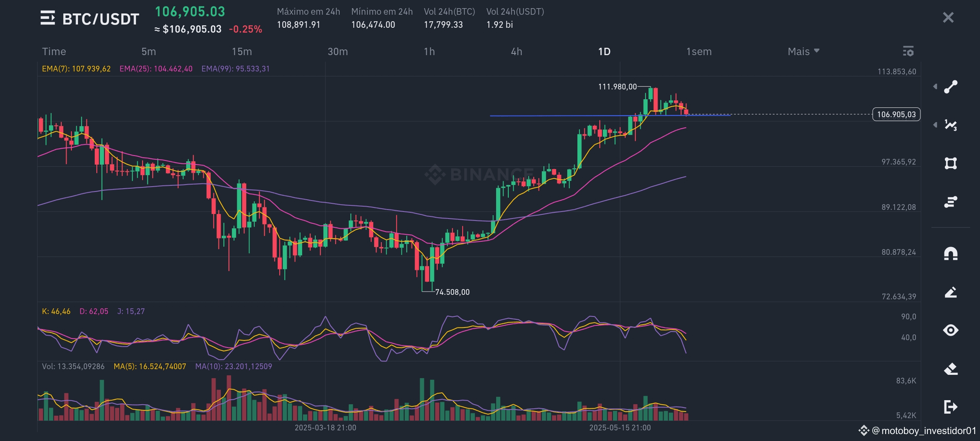Expand the line tools submenu arrow
This screenshot has width=980, height=441.
[x=935, y=87]
